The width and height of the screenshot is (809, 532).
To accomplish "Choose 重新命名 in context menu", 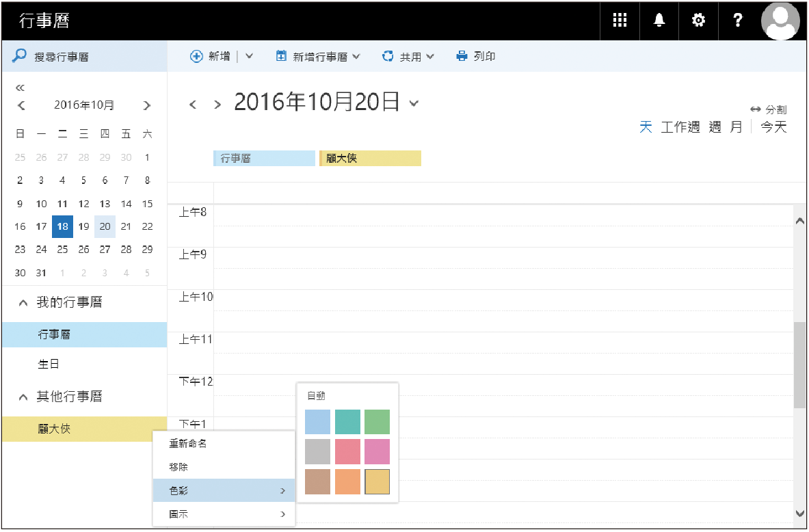I will coord(188,443).
